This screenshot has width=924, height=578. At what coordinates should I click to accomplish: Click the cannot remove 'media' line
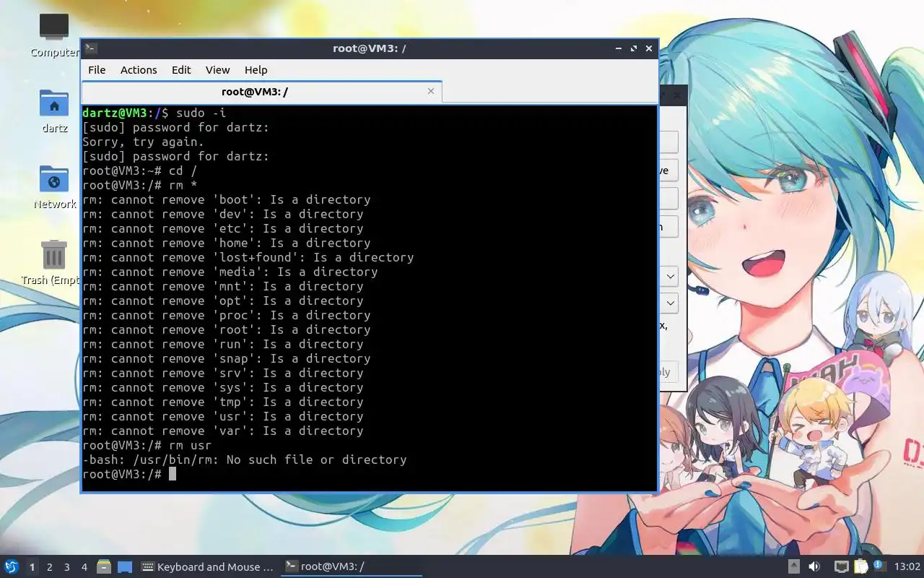coord(230,272)
